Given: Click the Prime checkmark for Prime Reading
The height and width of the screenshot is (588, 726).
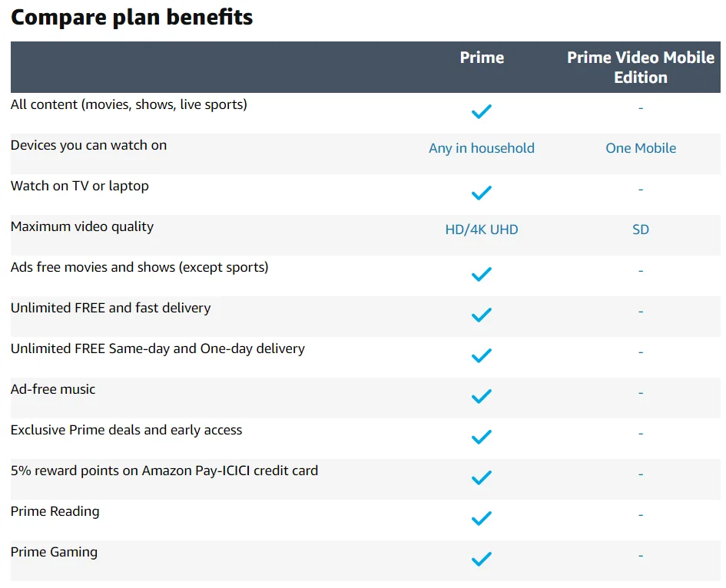Looking at the screenshot, I should click(481, 519).
